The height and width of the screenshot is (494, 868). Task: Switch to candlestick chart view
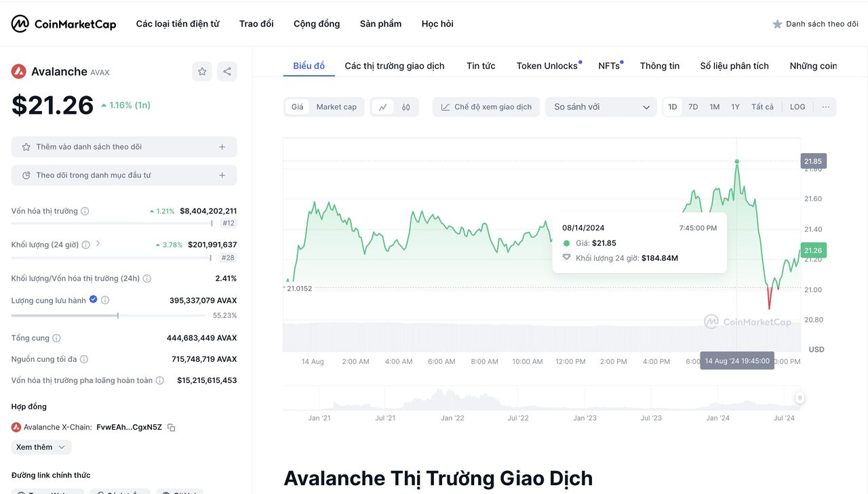(406, 107)
